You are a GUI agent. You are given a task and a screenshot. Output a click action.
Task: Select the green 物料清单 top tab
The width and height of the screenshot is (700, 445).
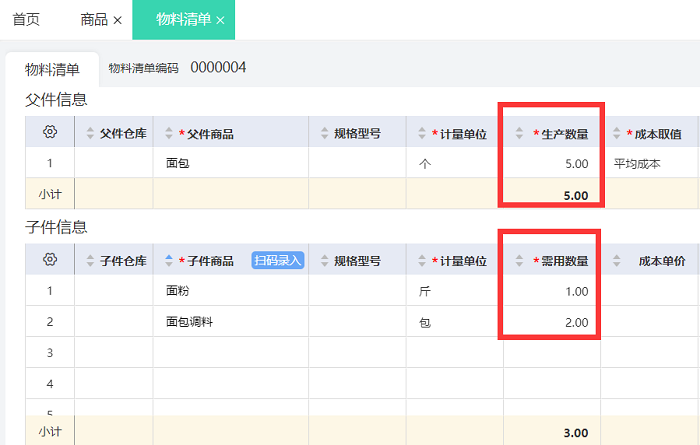tap(183, 19)
